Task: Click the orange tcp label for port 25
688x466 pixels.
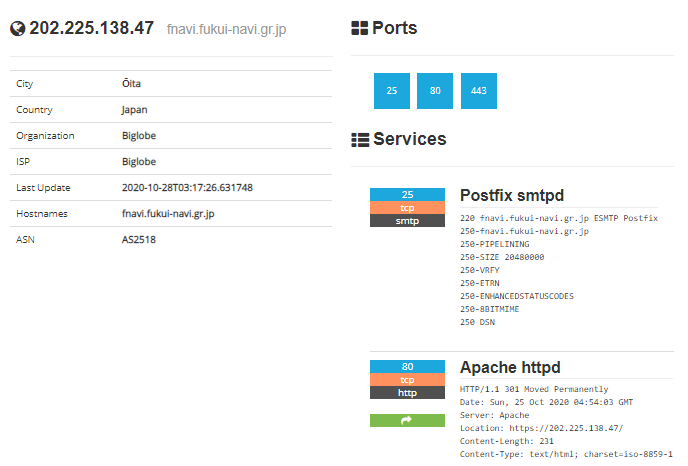Action: 407,208
